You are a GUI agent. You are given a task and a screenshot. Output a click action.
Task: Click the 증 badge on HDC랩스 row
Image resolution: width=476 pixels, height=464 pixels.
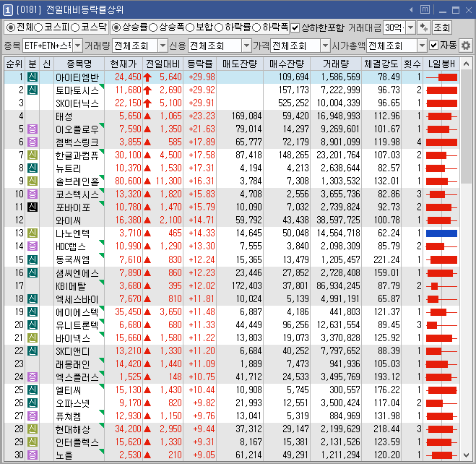33,246
